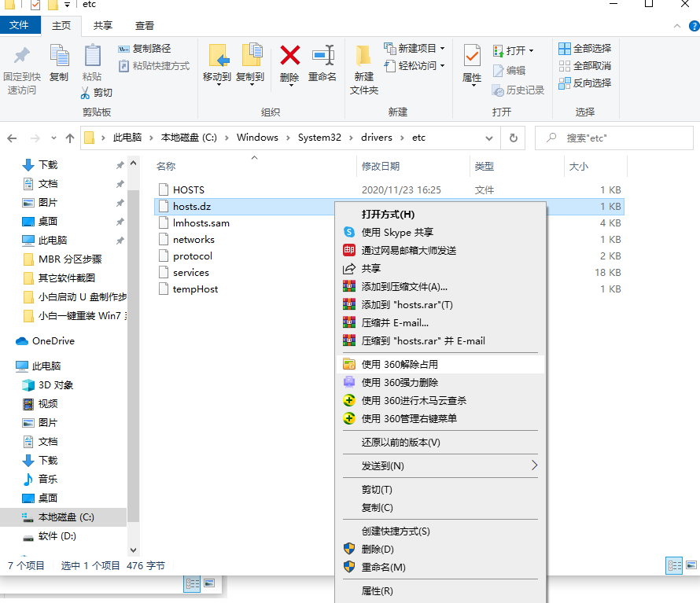Choose 360 Trojan cloud scan (木马云查杀)
This screenshot has width=700, height=603.
coord(440,400)
